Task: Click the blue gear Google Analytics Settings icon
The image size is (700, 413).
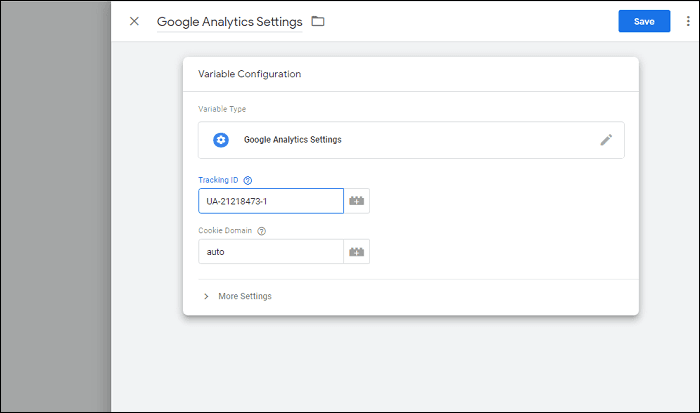Action: (221, 140)
